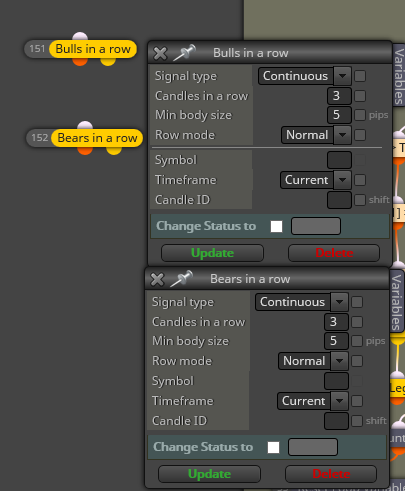Click Symbol field in Bulls panel
The height and width of the screenshot is (491, 405).
click(x=339, y=160)
